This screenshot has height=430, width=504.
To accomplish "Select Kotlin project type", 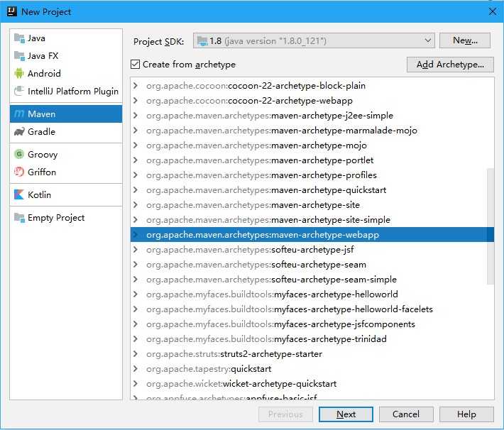I will click(x=66, y=194).
